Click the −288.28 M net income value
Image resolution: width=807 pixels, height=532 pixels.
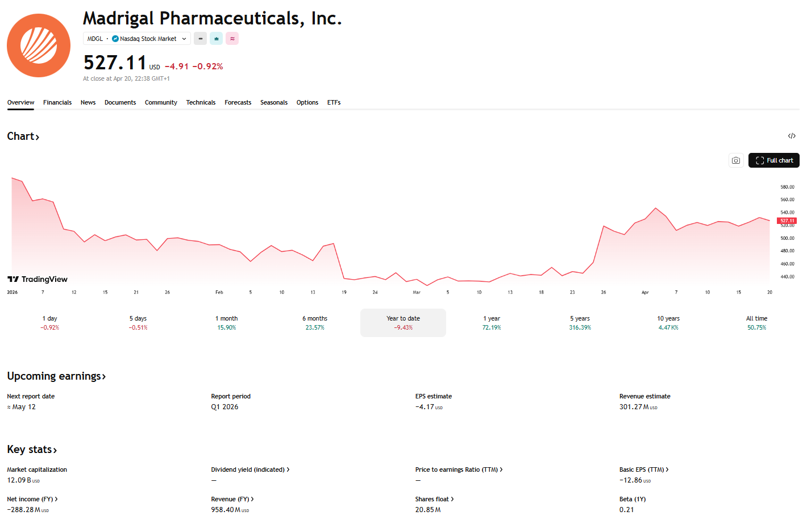tap(28, 510)
